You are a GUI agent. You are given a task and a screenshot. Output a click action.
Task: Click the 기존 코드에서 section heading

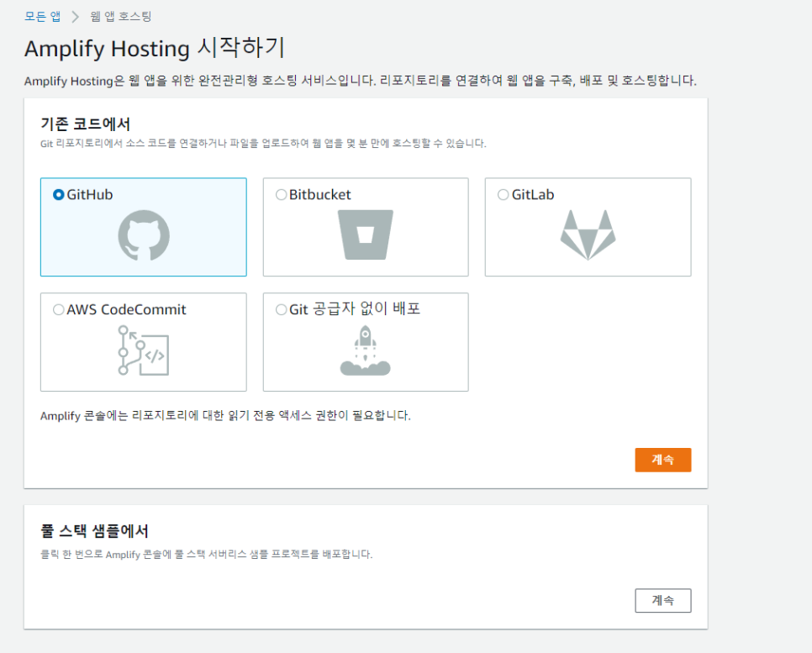click(86, 124)
